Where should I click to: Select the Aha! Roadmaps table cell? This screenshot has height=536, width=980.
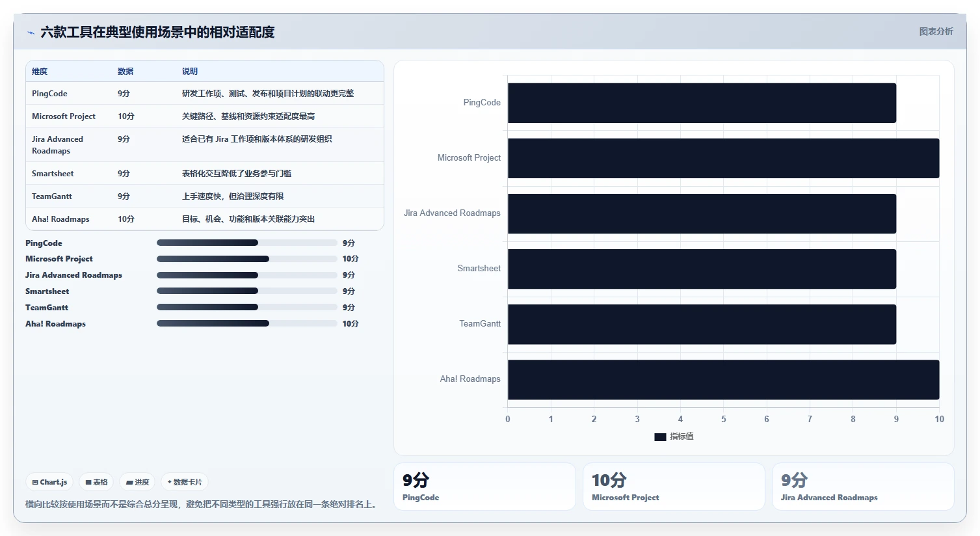(60, 219)
